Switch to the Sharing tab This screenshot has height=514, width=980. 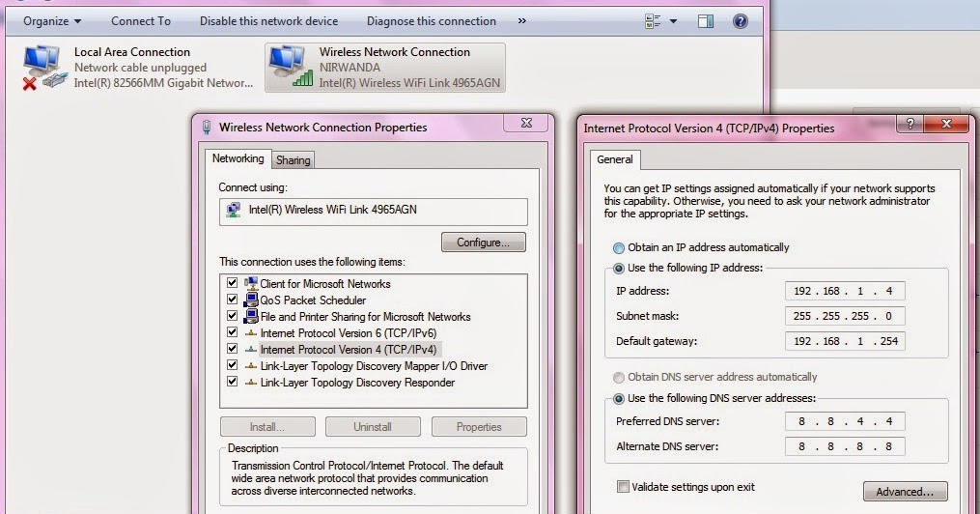click(294, 160)
